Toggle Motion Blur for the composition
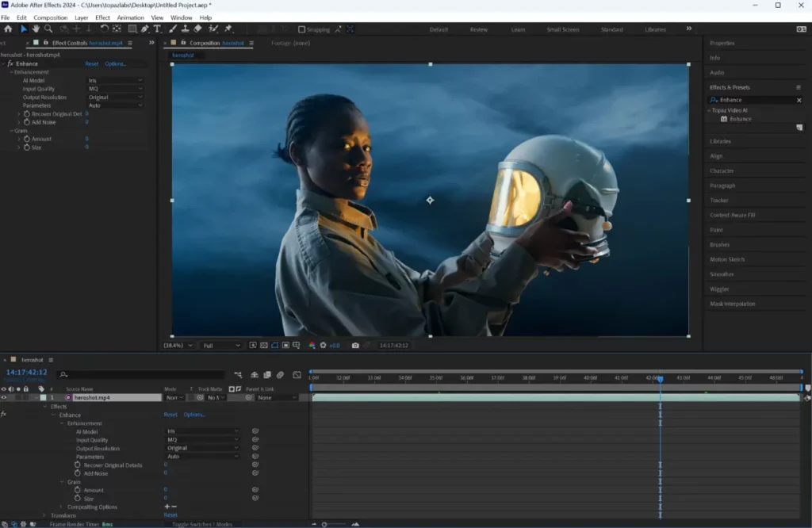Screen dimensions: 812x528 (280, 376)
